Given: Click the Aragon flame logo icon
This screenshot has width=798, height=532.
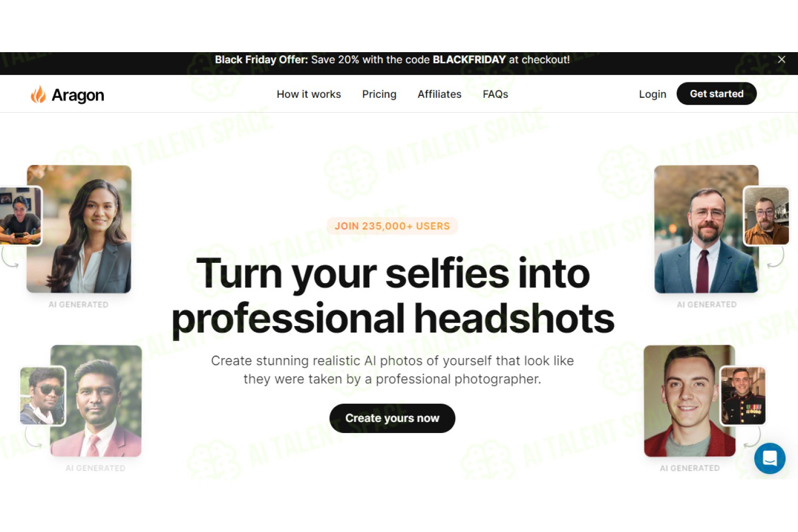Looking at the screenshot, I should [x=38, y=94].
